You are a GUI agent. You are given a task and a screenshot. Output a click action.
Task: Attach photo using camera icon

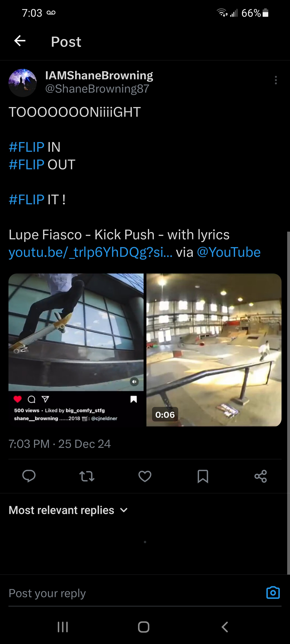pos(273,593)
